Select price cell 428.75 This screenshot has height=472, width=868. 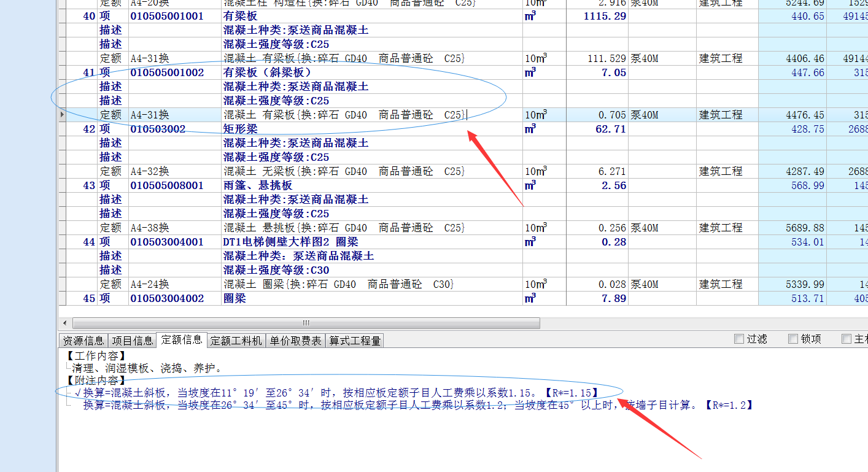pos(808,129)
